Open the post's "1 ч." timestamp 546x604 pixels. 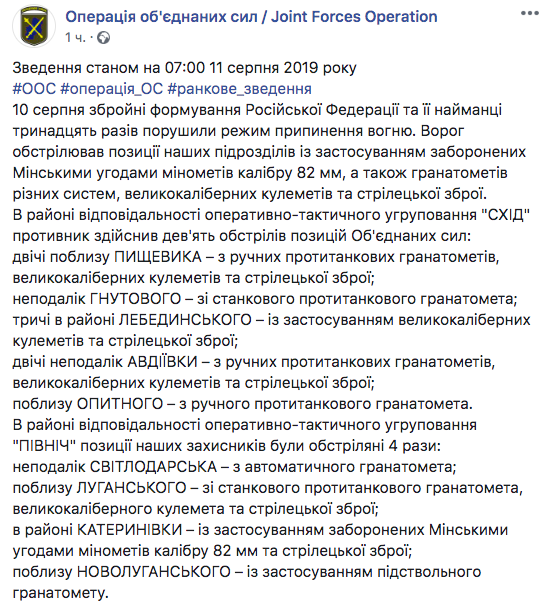pyautogui.click(x=75, y=38)
